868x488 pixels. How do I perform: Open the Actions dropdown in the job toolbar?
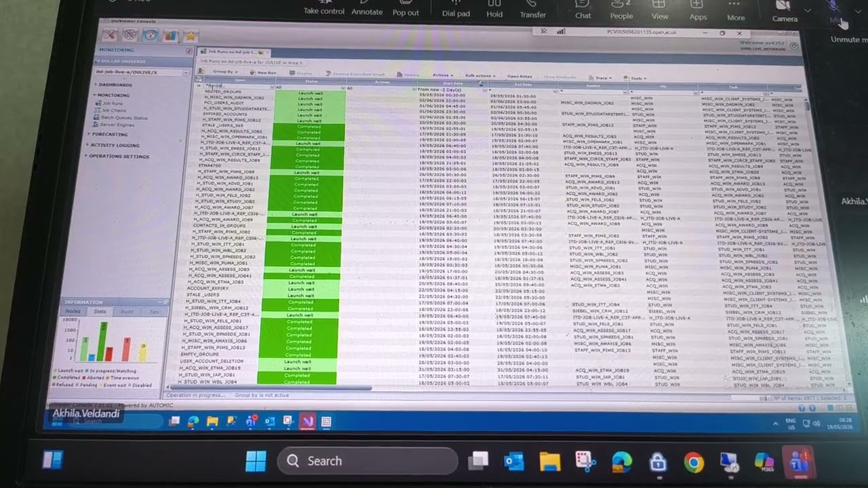point(442,75)
